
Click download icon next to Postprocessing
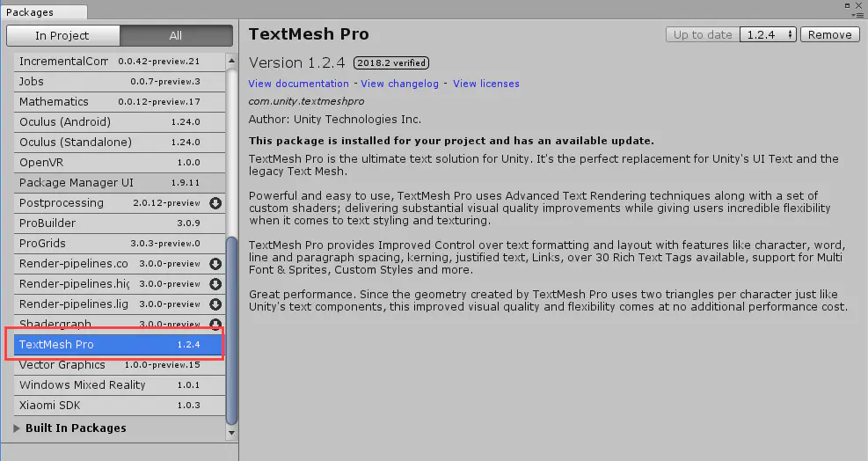pos(215,203)
